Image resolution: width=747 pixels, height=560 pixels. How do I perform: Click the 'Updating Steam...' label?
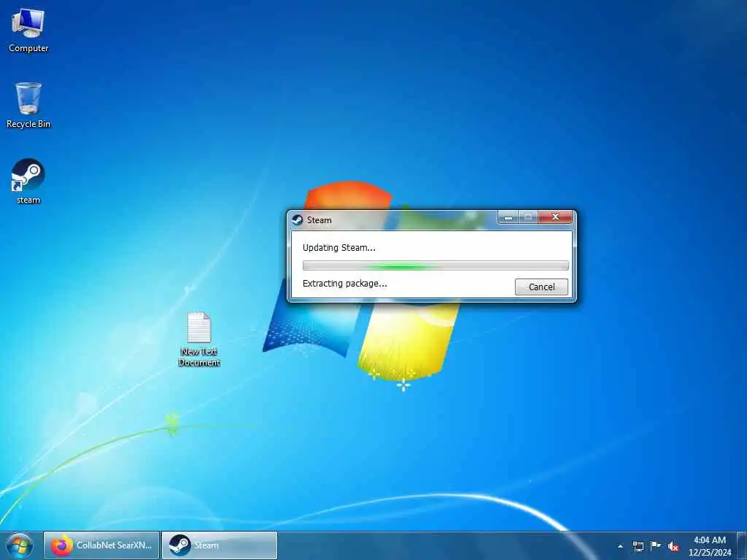pos(338,248)
